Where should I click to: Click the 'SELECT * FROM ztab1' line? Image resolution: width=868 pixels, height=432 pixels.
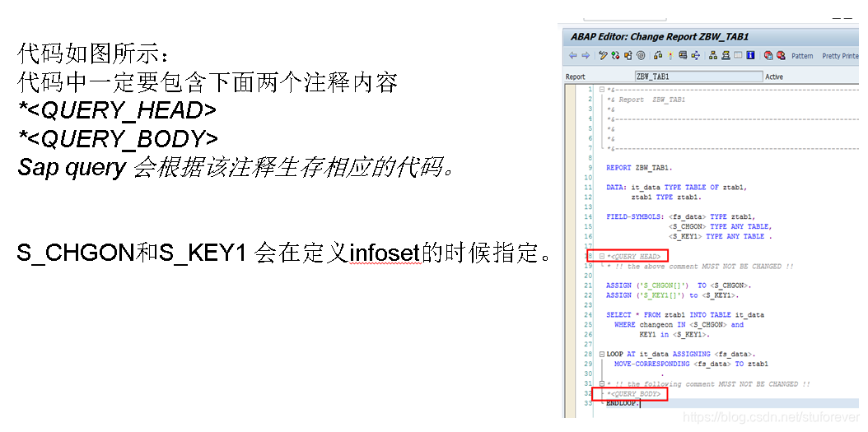coord(685,314)
